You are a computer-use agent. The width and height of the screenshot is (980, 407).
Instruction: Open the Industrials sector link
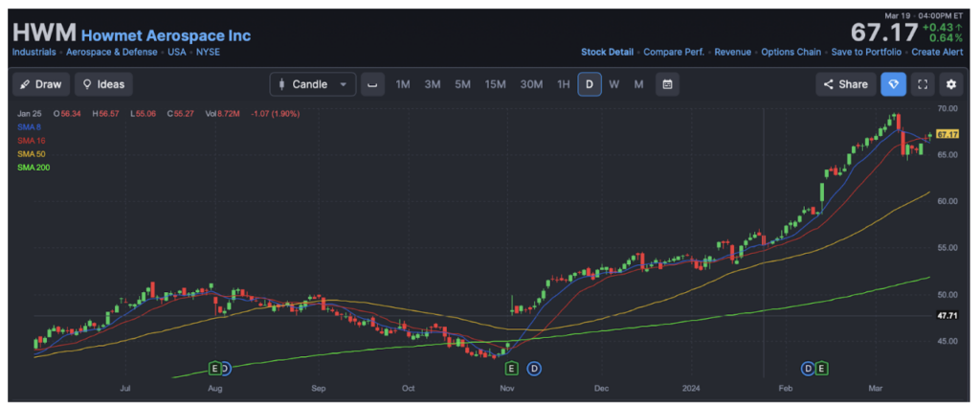coord(33,52)
